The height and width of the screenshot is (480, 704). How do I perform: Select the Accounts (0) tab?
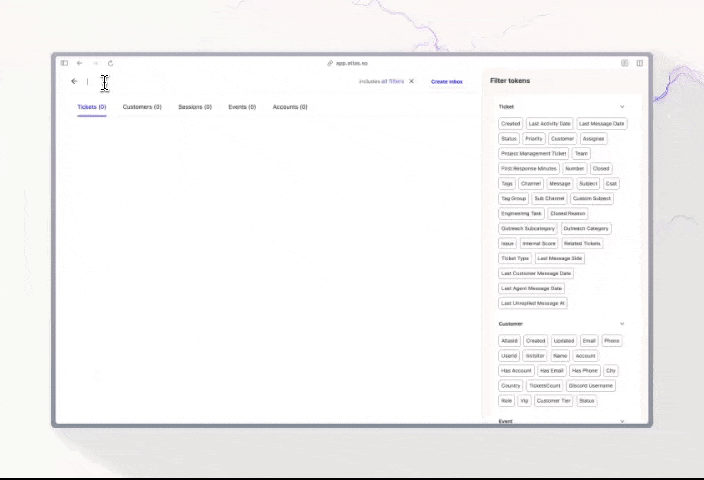[x=290, y=106]
